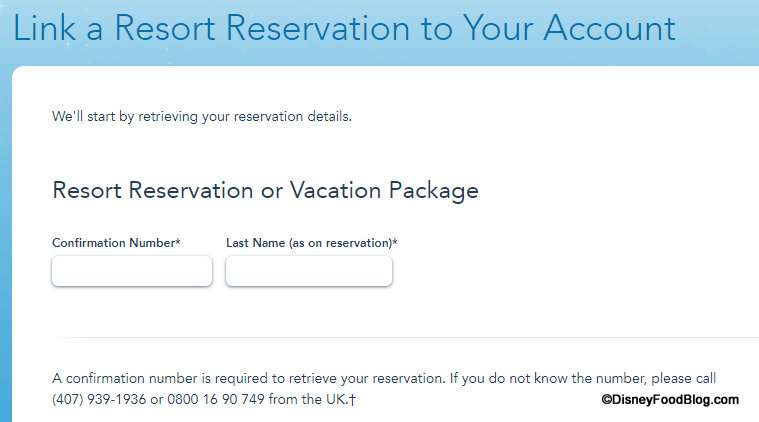Click the asterisk after '(as on reservation)'
This screenshot has height=422, width=759.
click(x=395, y=242)
